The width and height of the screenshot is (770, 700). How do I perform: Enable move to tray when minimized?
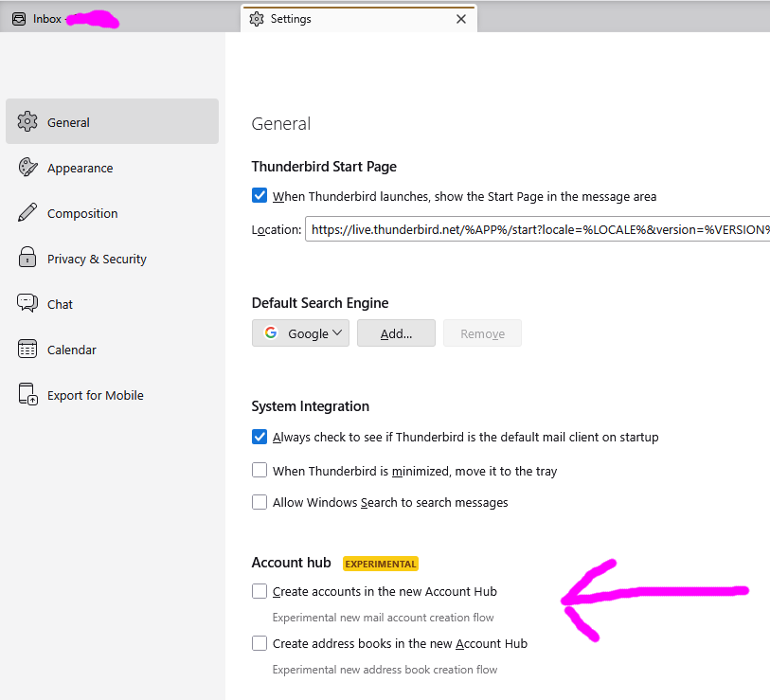click(260, 470)
